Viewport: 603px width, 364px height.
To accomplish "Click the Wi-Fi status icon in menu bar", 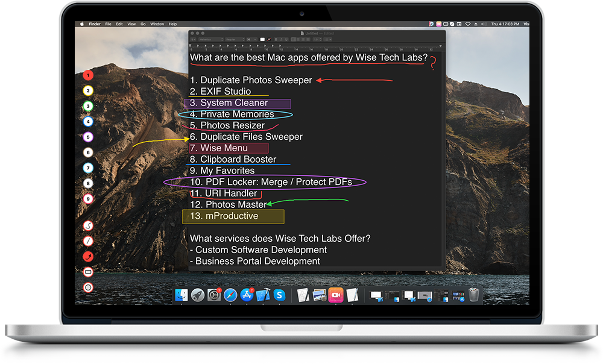I will click(x=468, y=24).
